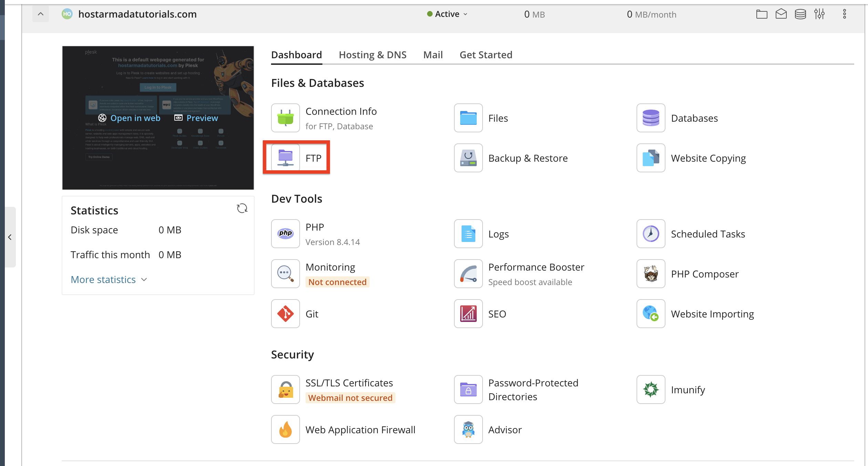868x466 pixels.
Task: Click the Connection Info label
Action: tap(341, 111)
